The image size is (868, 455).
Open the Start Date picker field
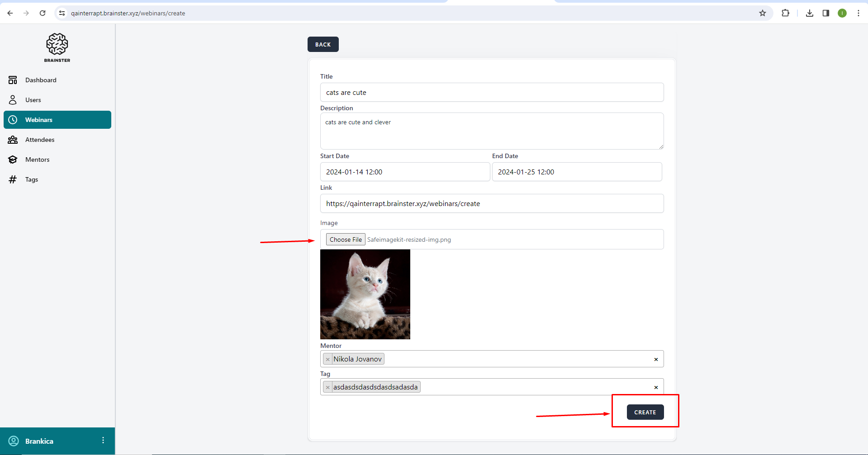404,172
